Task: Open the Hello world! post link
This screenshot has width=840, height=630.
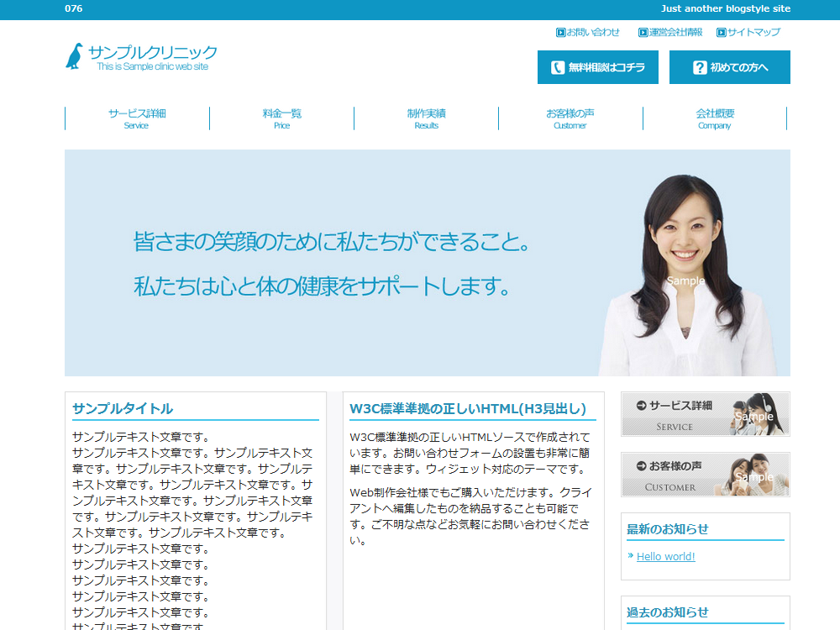Action: pos(666,557)
